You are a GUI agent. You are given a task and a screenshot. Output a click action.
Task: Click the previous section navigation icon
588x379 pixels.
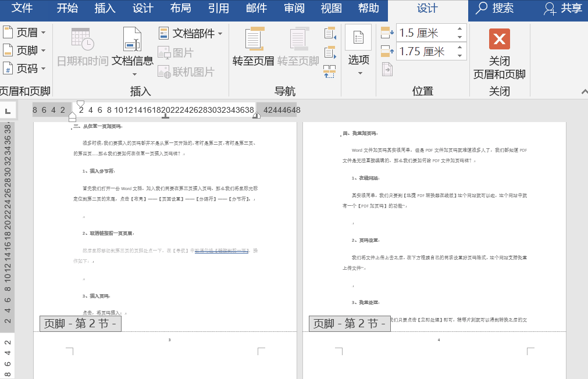coord(330,33)
